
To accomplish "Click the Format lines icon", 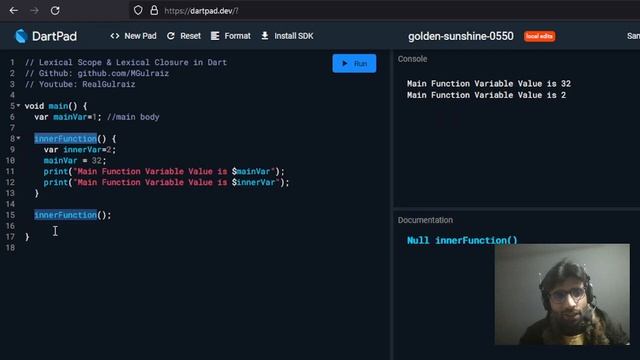I will [x=215, y=36].
